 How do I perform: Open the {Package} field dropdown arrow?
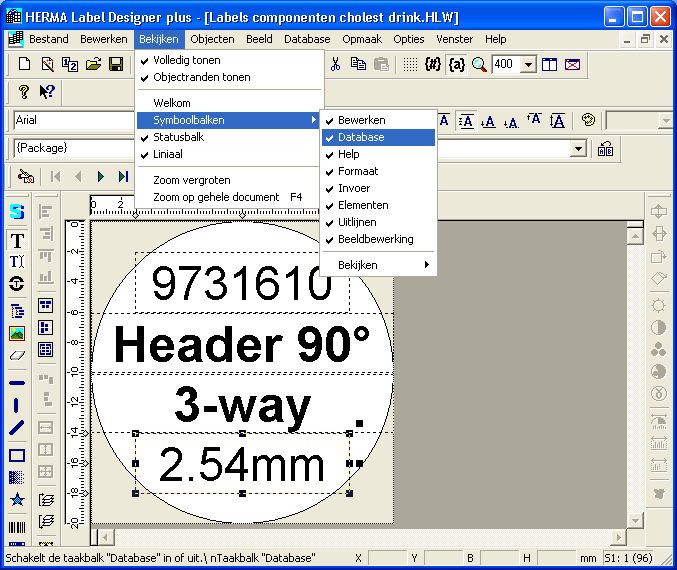[x=578, y=148]
